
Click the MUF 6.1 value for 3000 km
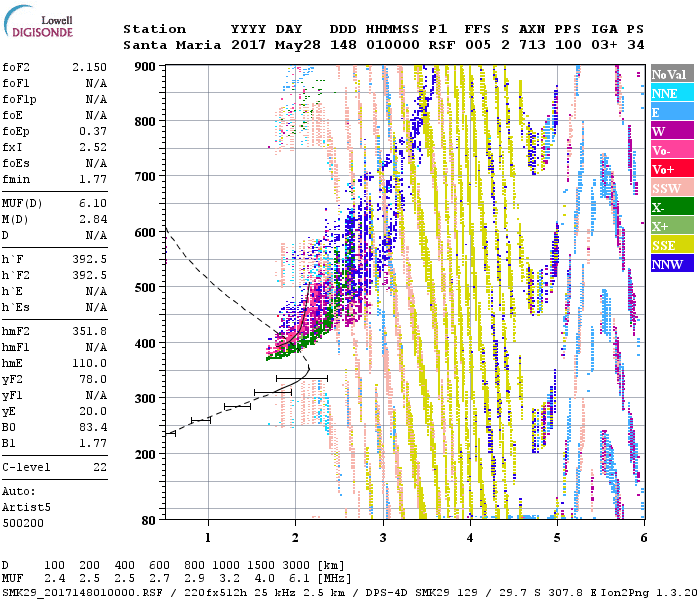pyautogui.click(x=299, y=579)
